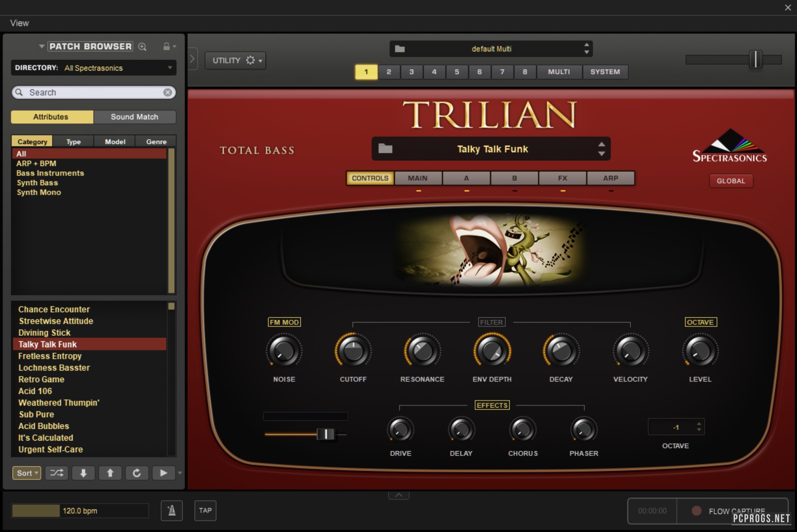
Task: Open the View menu
Action: tap(20, 23)
